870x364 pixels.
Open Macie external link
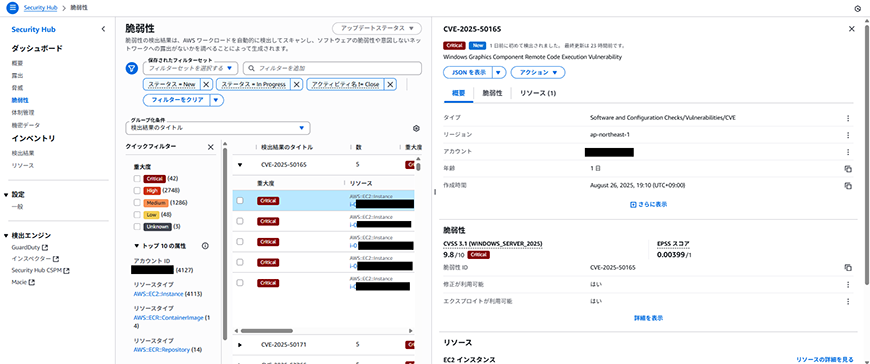[23, 282]
